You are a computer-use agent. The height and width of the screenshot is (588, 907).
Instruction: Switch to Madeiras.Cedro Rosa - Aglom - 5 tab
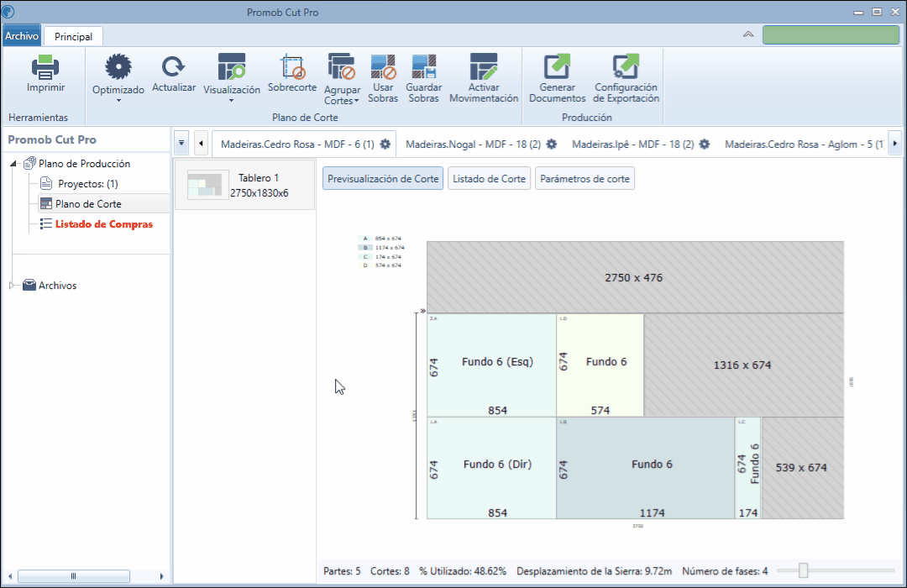pos(804,144)
